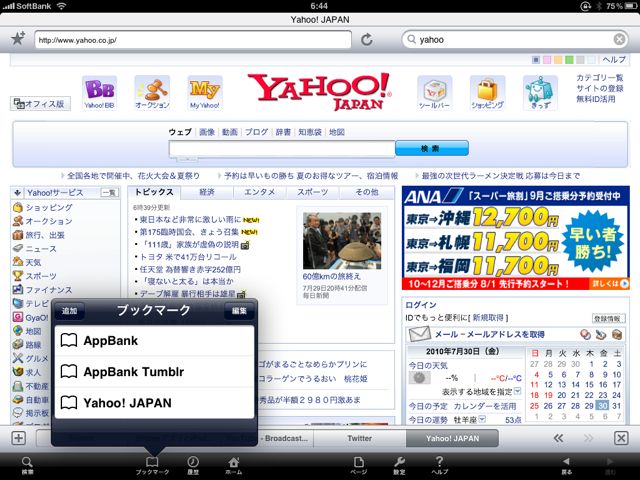Pick the pink theme color swatch
Screen dimensions: 640x480
pos(547,60)
